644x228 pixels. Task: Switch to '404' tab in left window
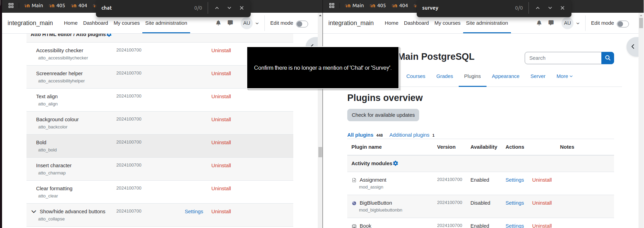(79, 5)
